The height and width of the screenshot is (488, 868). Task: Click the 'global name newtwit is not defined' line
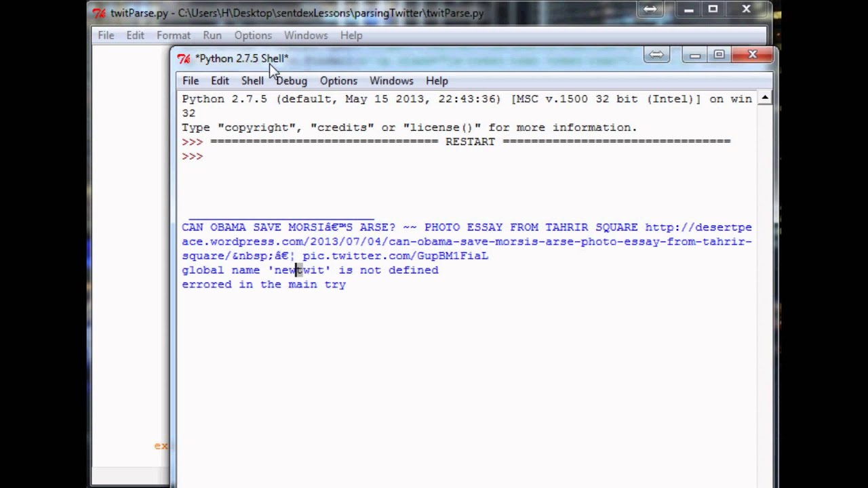(310, 270)
